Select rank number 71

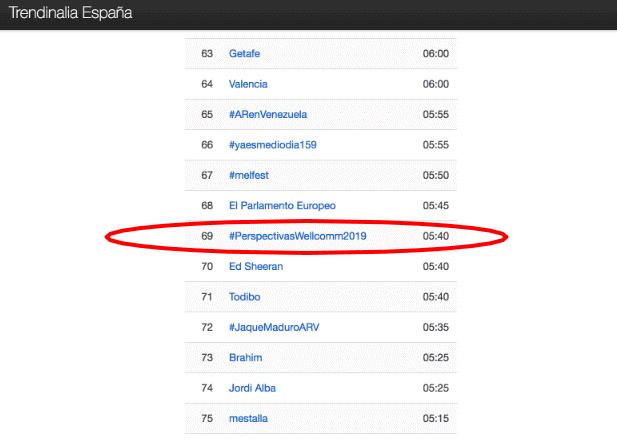[207, 297]
